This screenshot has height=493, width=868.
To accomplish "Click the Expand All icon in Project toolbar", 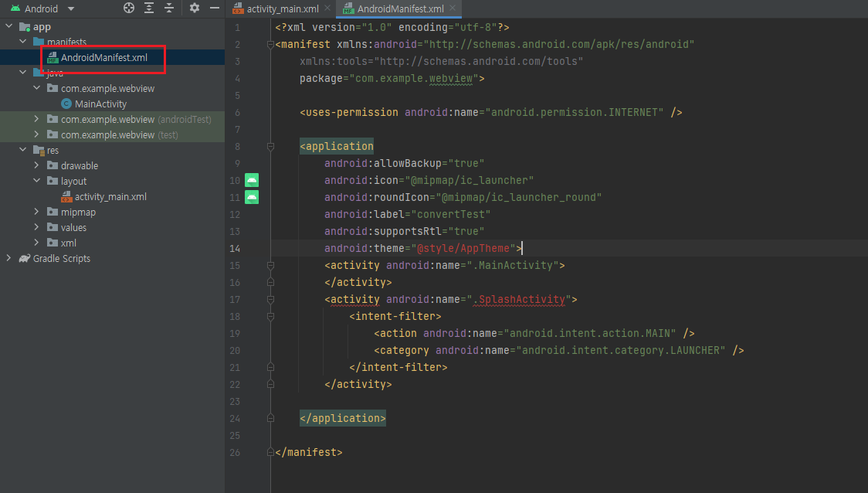I will click(x=149, y=8).
